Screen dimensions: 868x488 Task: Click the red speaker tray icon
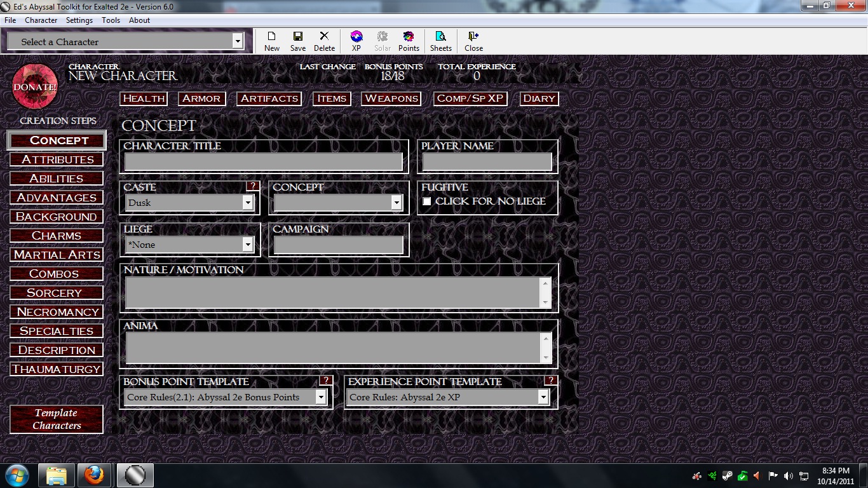pyautogui.click(x=757, y=476)
